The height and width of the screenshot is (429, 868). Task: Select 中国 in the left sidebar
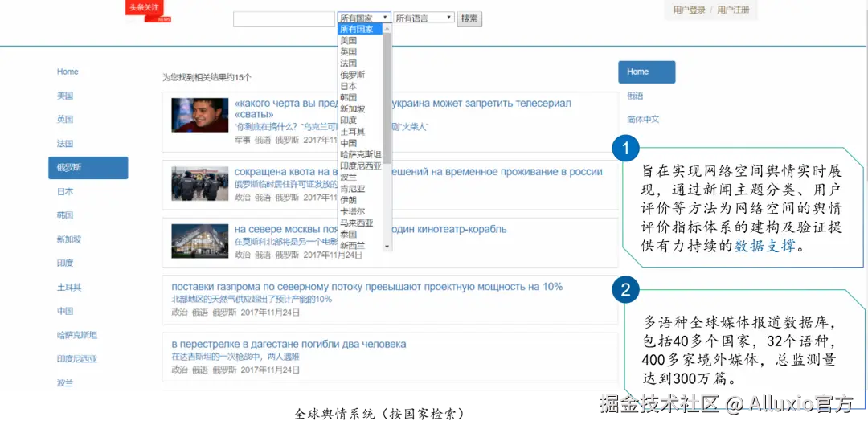pyautogui.click(x=65, y=311)
